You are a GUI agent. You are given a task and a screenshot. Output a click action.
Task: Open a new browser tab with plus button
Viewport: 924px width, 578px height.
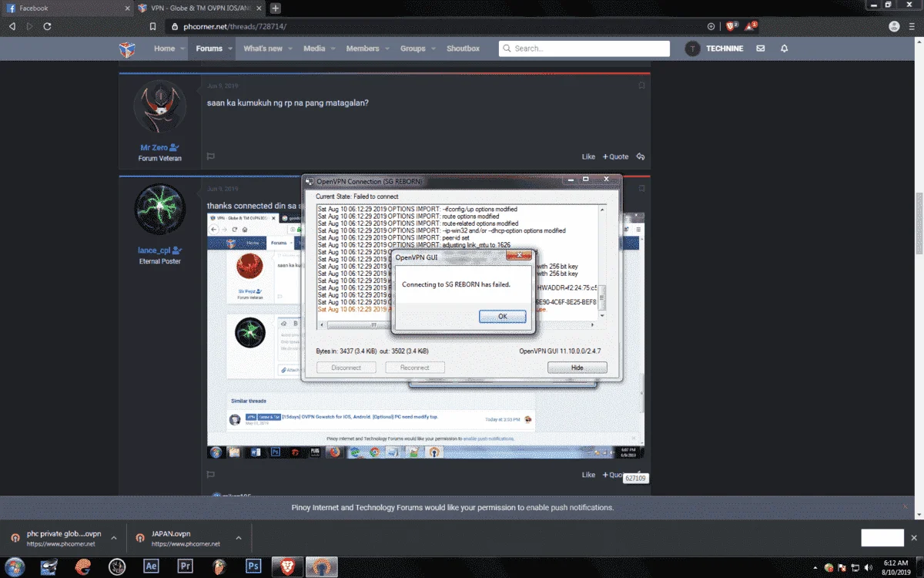click(x=276, y=8)
